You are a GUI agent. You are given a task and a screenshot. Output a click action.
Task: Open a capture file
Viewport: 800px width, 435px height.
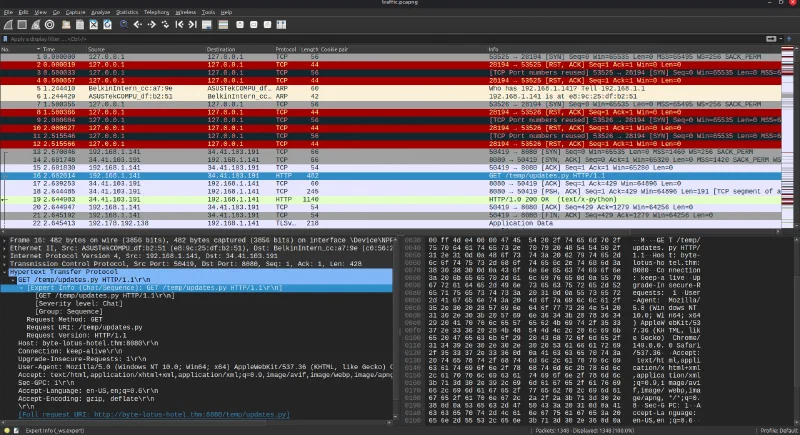66,24
